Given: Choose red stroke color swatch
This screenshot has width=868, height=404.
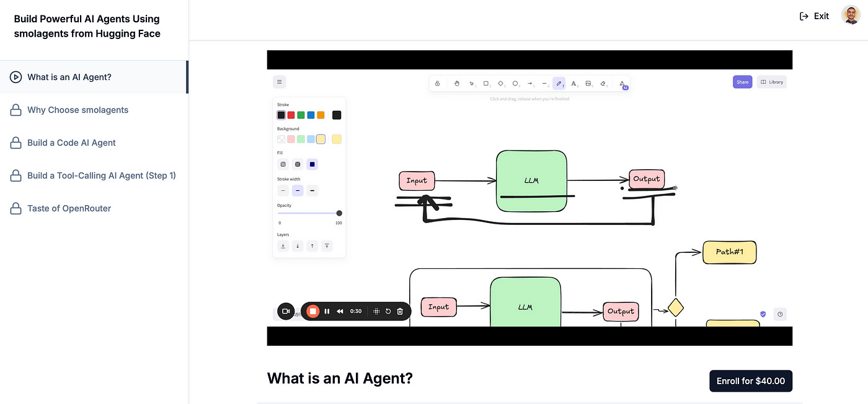Looking at the screenshot, I should [x=291, y=115].
